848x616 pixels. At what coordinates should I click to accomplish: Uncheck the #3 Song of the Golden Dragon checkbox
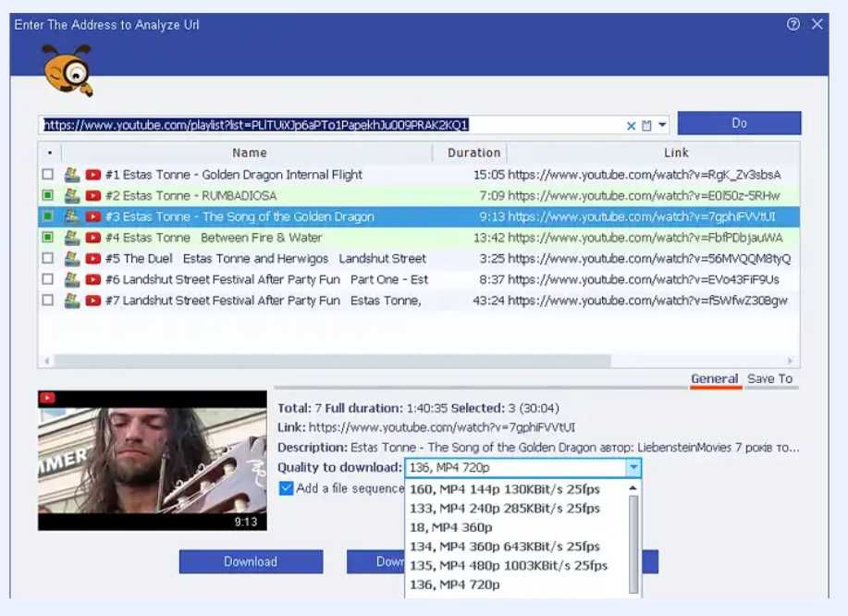point(47,216)
